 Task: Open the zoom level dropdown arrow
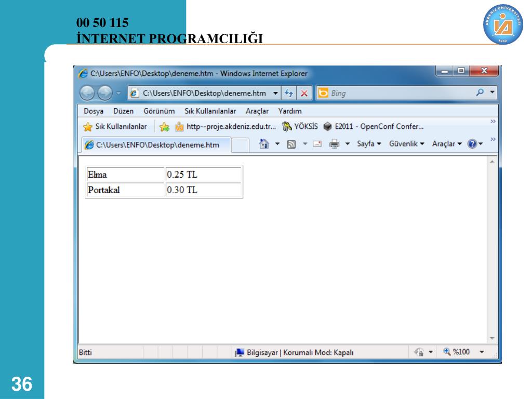(482, 352)
